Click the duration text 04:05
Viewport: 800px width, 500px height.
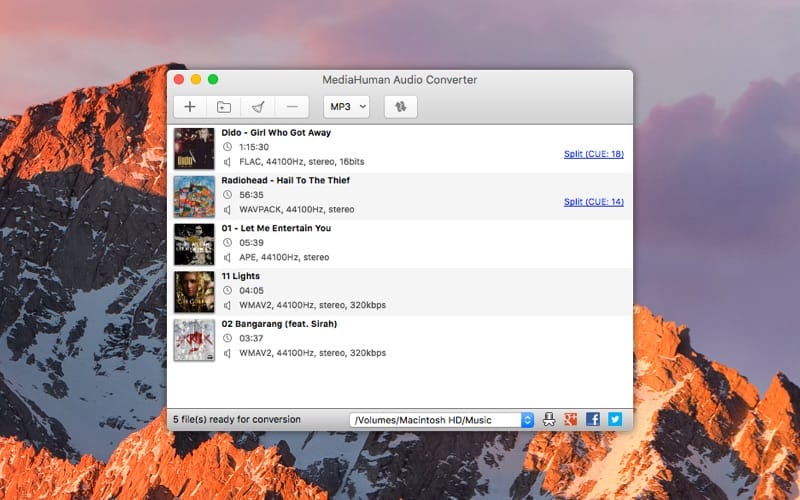coord(252,291)
